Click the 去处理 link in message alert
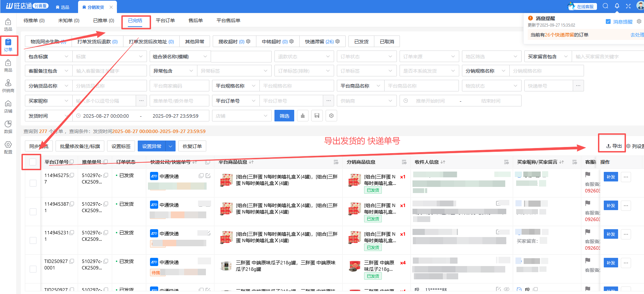644x294 pixels. click(637, 35)
